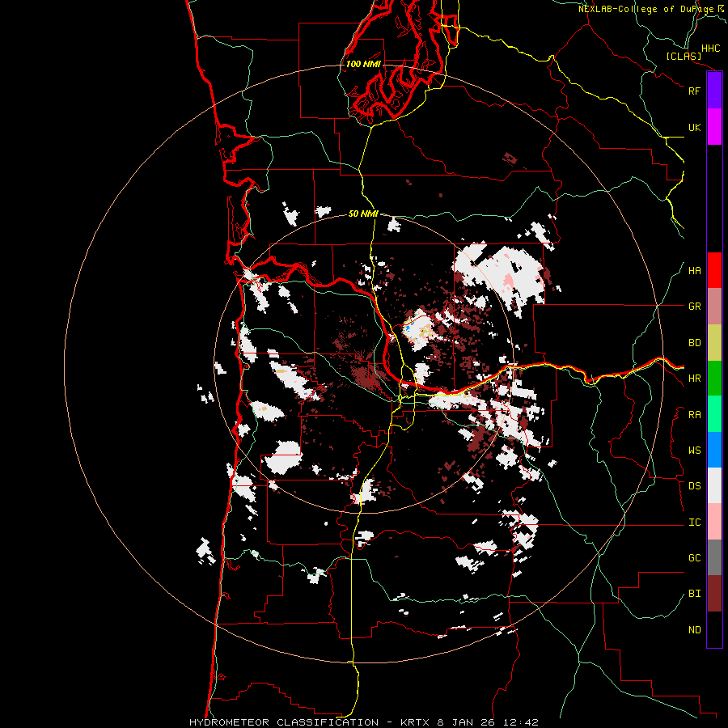Click the BI legend label
The image size is (728, 728).
click(695, 594)
